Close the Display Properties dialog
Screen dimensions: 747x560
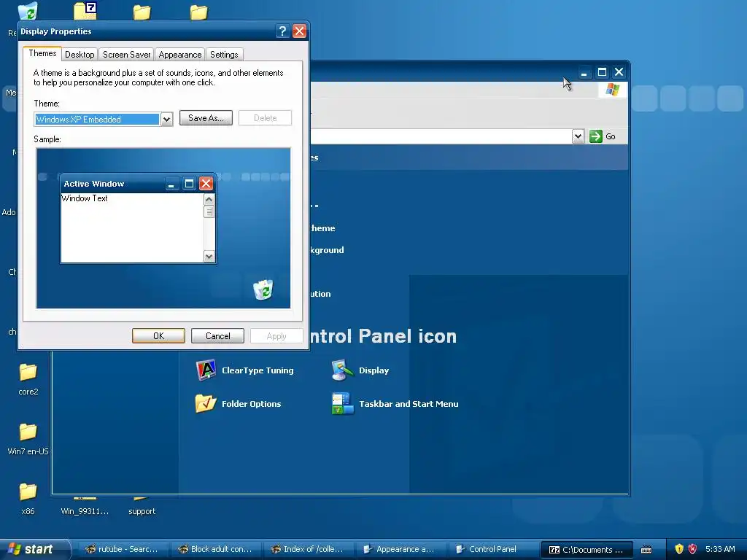300,31
